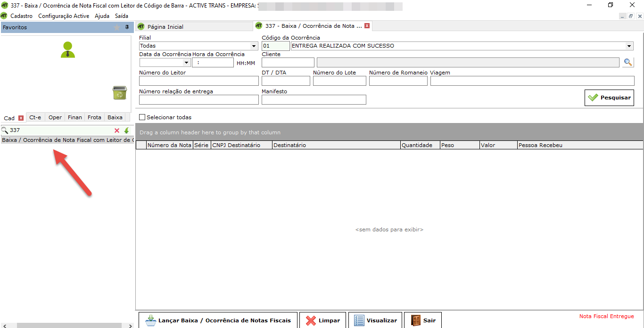
Task: Open the Data da Ocorrência date picker
Action: point(186,63)
